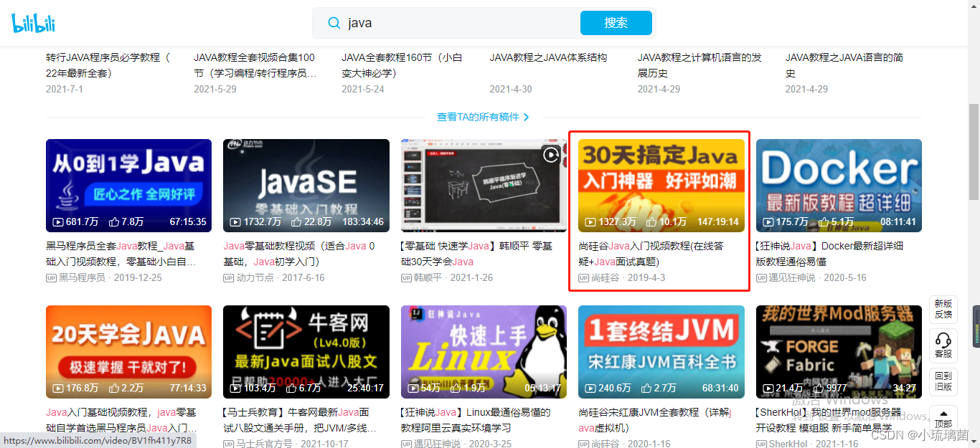Click play count icon beside 103.4万
980x448 pixels.
coord(235,389)
